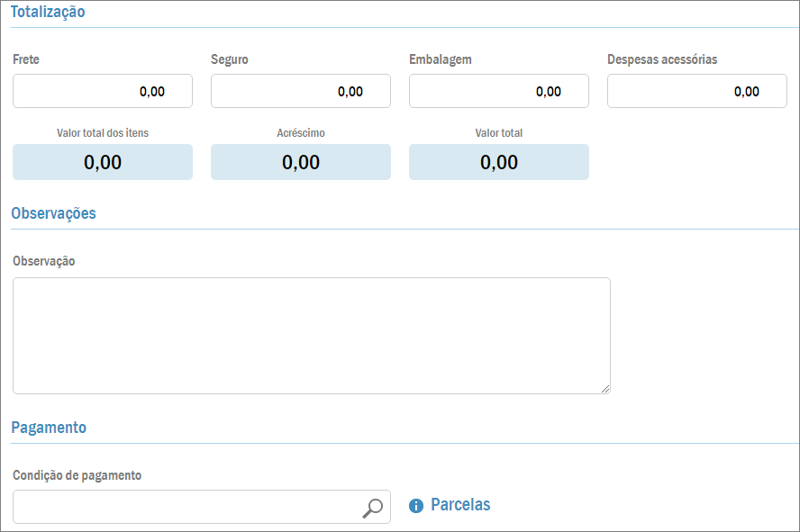
Task: Click the Totalização section heading
Action: click(x=48, y=12)
